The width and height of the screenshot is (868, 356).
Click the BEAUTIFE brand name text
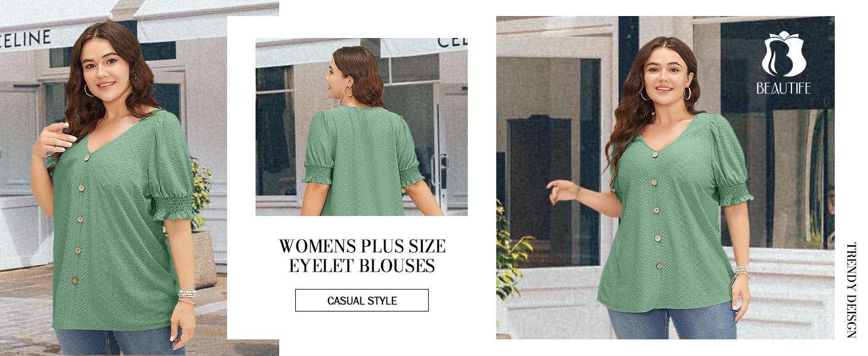[783, 88]
